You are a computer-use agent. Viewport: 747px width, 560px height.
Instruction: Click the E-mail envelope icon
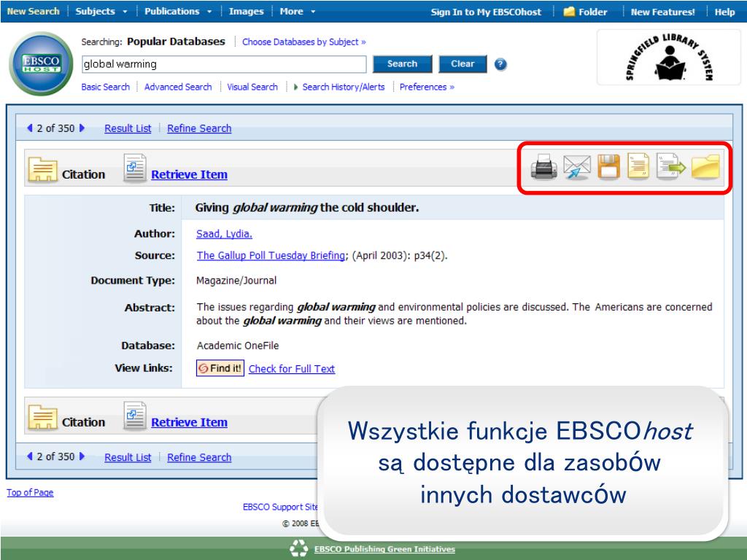[576, 167]
